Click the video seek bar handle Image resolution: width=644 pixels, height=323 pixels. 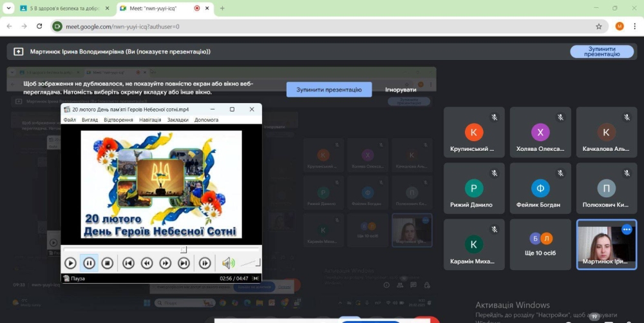click(x=184, y=249)
